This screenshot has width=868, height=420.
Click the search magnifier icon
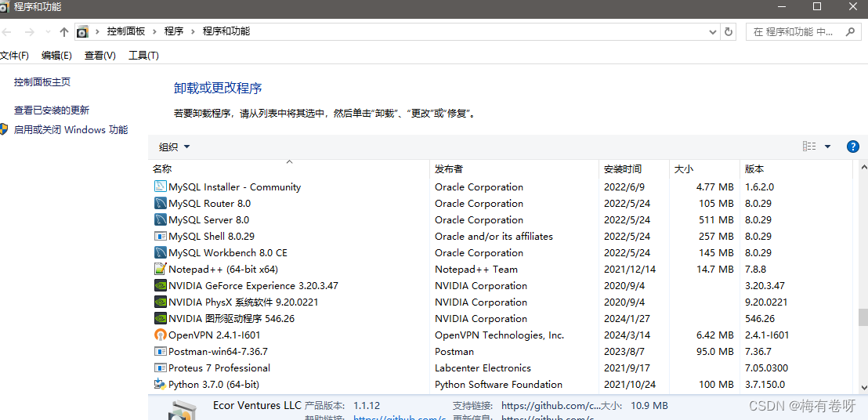click(850, 31)
